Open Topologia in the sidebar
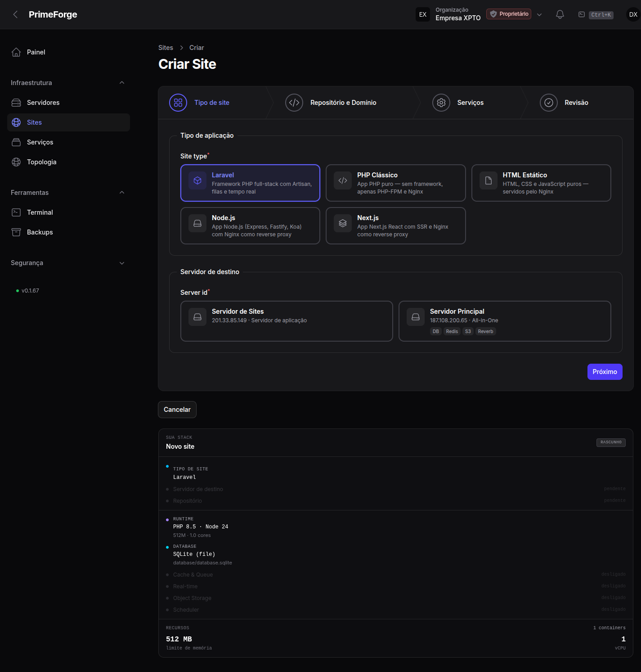The image size is (641, 672). pyautogui.click(x=68, y=162)
